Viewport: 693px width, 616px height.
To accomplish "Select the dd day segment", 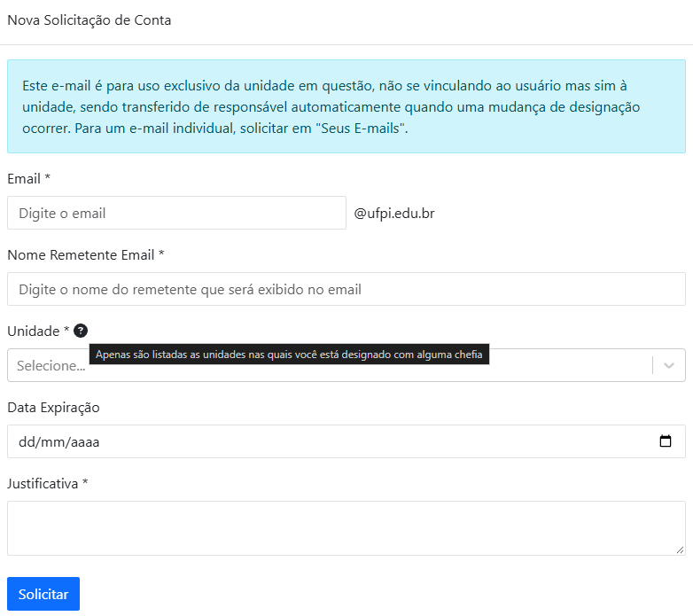I will pos(27,442).
